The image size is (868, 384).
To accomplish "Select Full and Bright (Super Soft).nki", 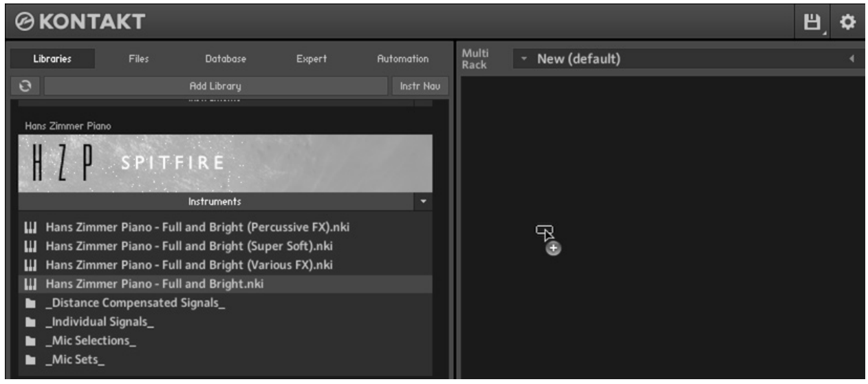I will point(225,246).
